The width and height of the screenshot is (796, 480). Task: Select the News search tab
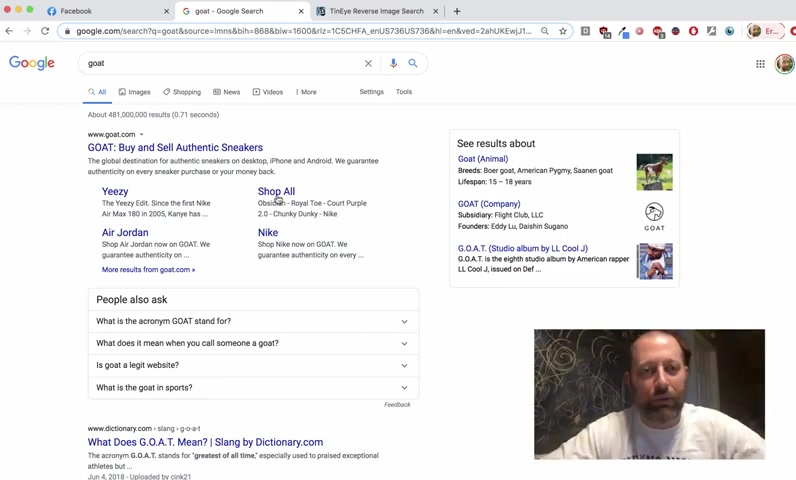(x=226, y=92)
